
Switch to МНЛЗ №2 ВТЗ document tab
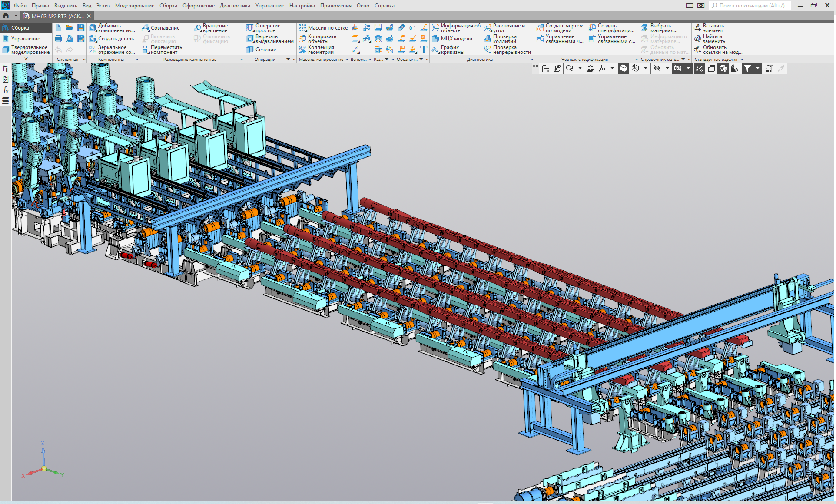(x=57, y=16)
